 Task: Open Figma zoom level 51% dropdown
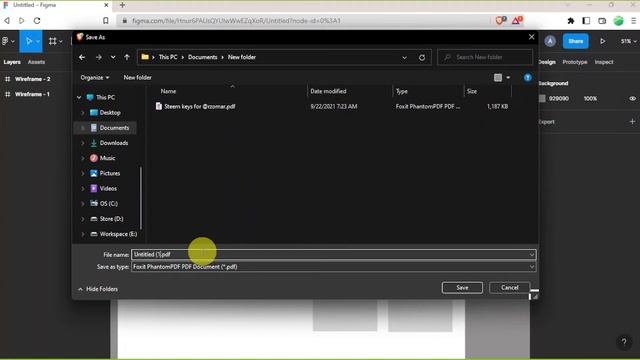[628, 41]
